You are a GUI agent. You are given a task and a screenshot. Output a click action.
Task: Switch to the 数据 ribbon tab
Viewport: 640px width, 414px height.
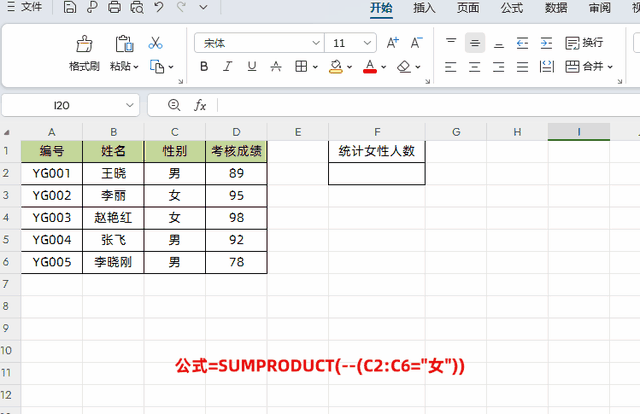tap(556, 8)
